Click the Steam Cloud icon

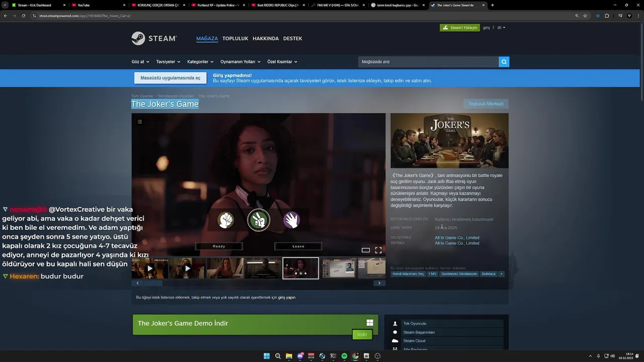pyautogui.click(x=395, y=341)
